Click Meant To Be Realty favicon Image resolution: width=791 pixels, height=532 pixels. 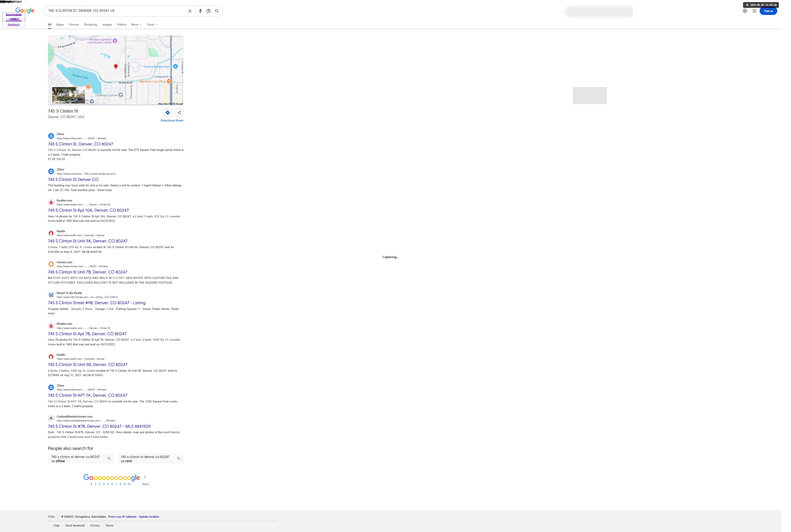point(51,295)
